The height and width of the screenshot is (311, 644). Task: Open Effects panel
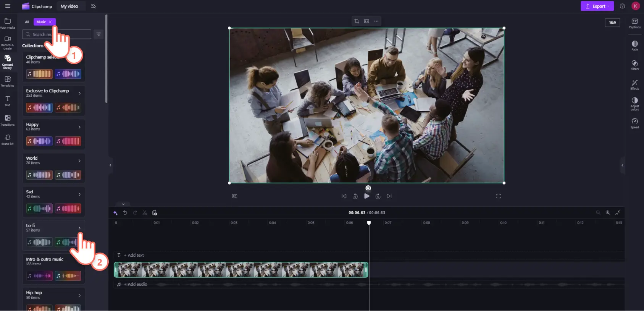[634, 84]
